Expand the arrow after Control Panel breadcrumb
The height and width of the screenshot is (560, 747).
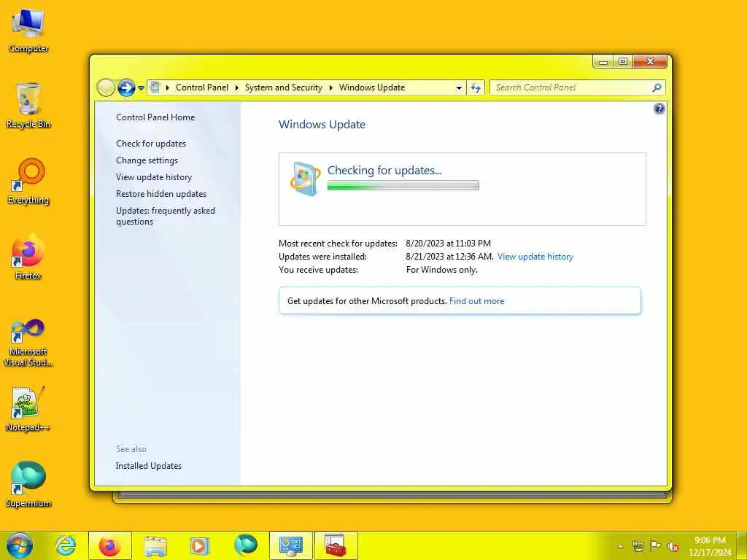click(237, 87)
